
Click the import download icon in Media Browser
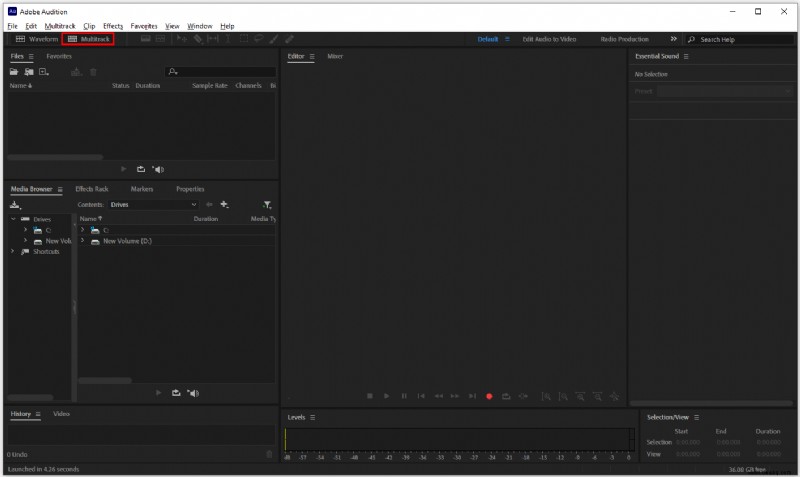(15, 205)
